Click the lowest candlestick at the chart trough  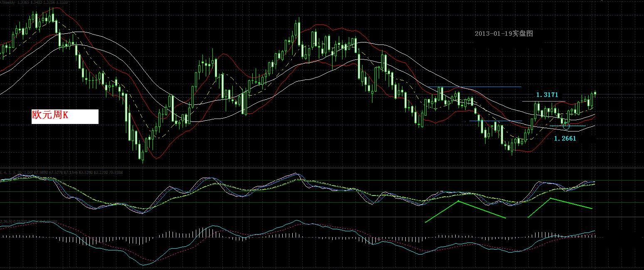(x=143, y=156)
